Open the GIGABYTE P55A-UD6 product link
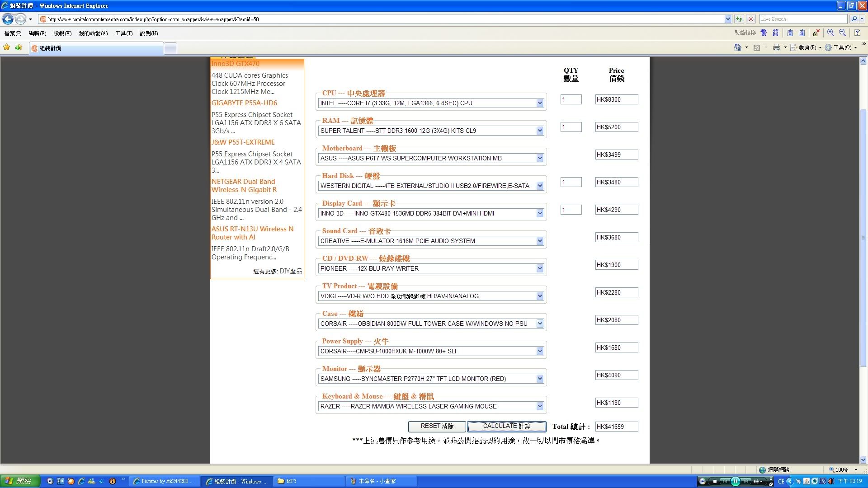Screen dimensions: 868x488 (x=244, y=103)
